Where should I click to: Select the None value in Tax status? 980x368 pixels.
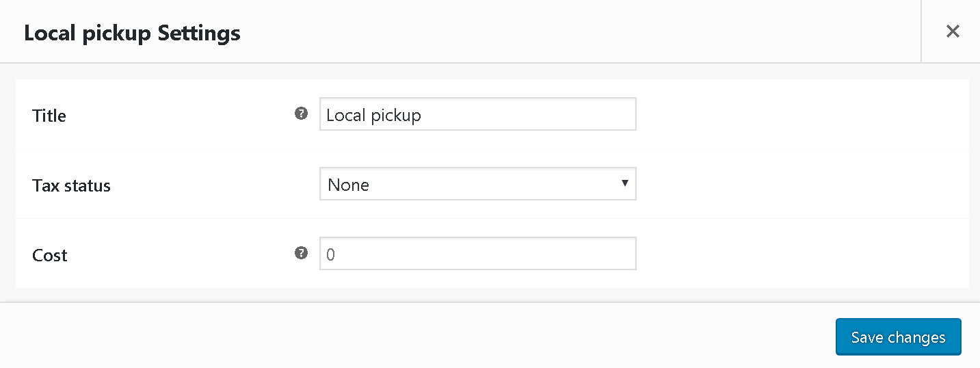[349, 185]
